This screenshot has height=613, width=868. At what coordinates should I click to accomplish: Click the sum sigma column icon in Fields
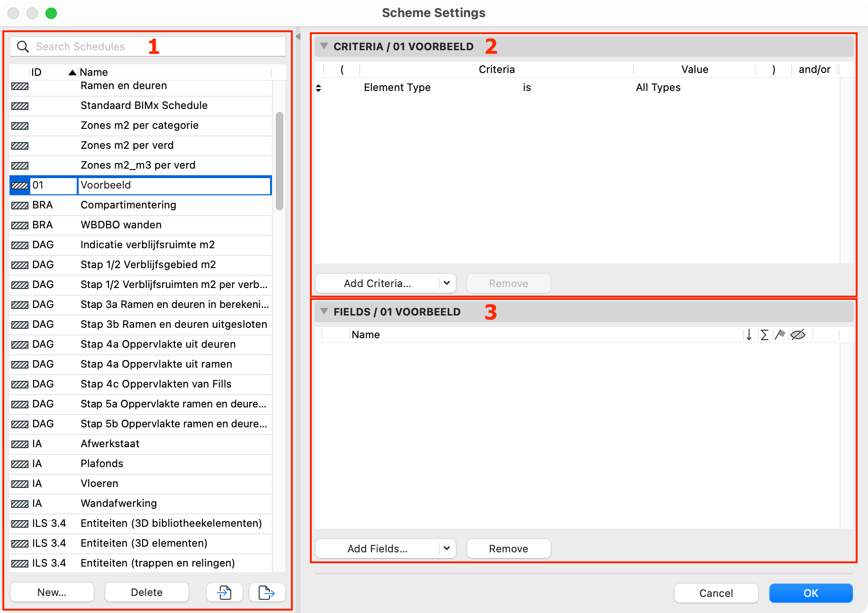(764, 335)
